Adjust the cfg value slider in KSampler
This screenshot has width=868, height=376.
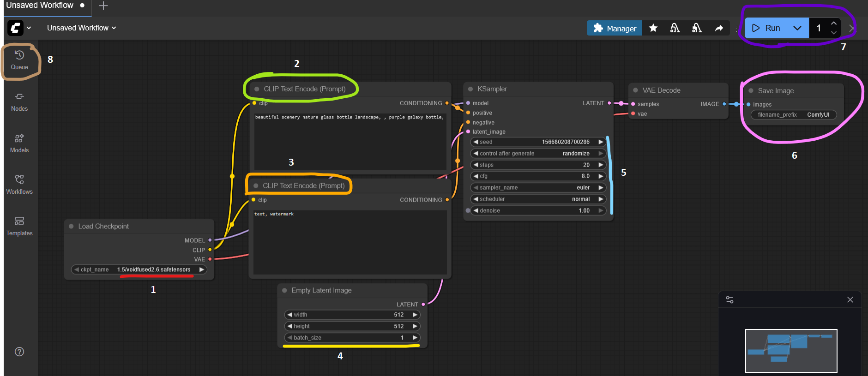538,176
